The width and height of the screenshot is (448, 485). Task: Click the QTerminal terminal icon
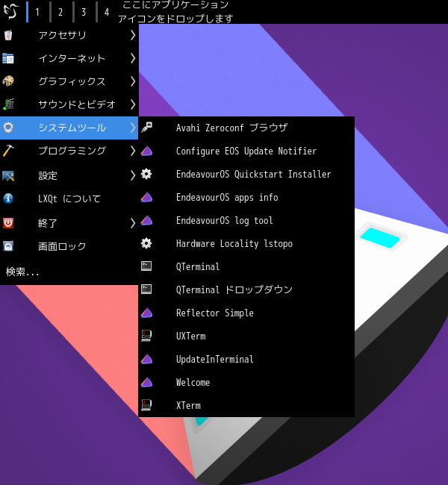[146, 266]
